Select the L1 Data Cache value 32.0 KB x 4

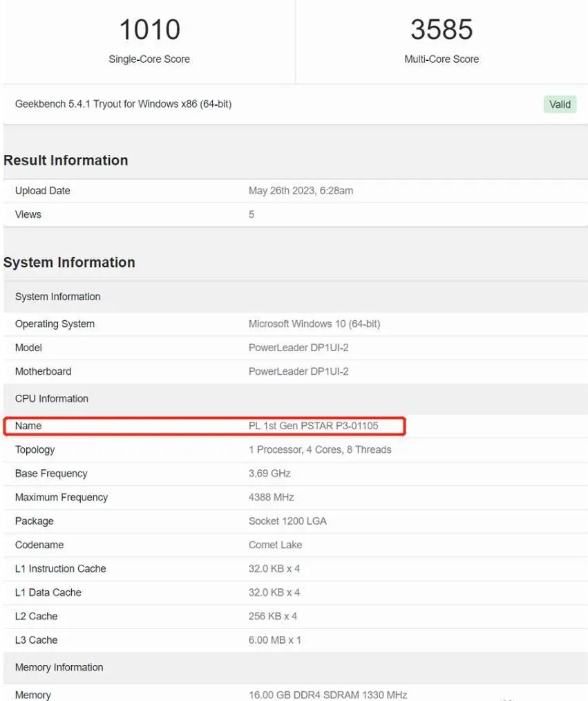(274, 592)
